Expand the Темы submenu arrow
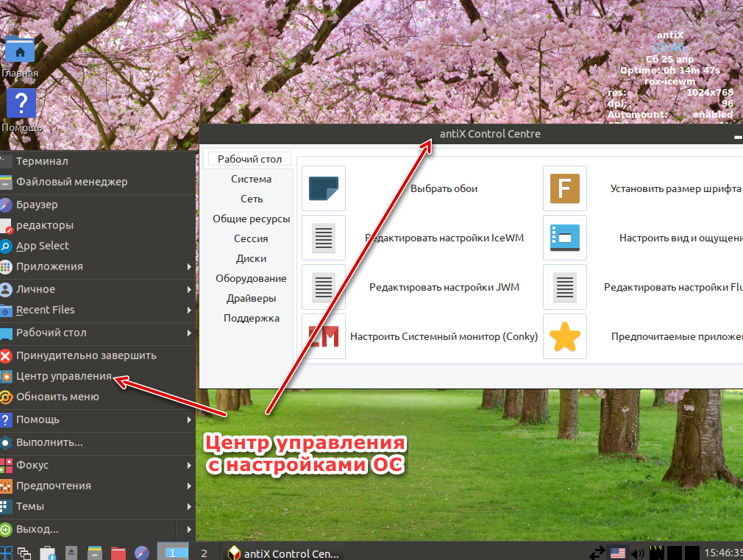This screenshot has height=560, width=743. [x=189, y=506]
